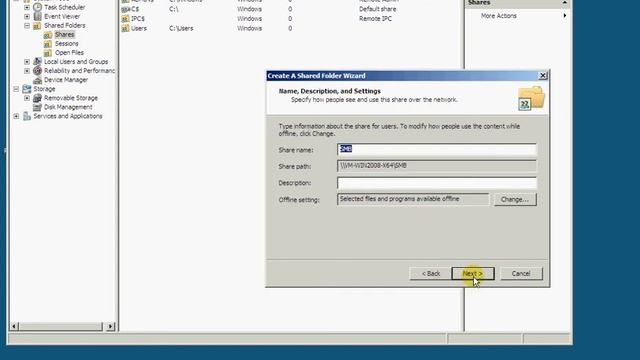The image size is (640, 360).
Task: Click the Disk Management icon
Action: tap(38, 107)
